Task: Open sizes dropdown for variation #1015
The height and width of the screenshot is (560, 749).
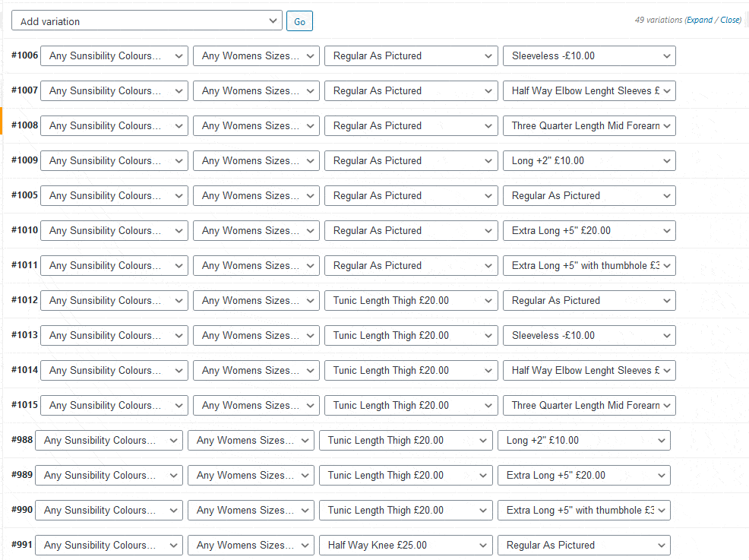Action: 256,405
